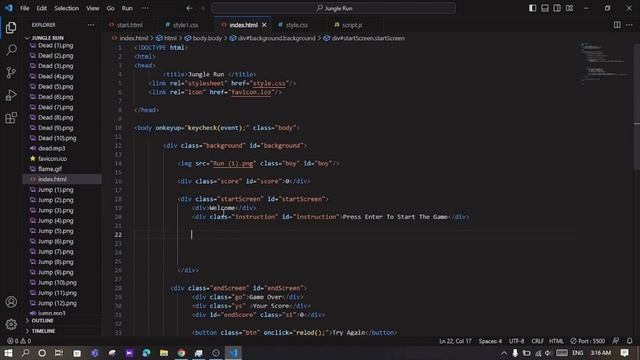Screen dimensions: 640x360
Task: Toggle the primary side bar layout icon
Action: click(x=532, y=8)
